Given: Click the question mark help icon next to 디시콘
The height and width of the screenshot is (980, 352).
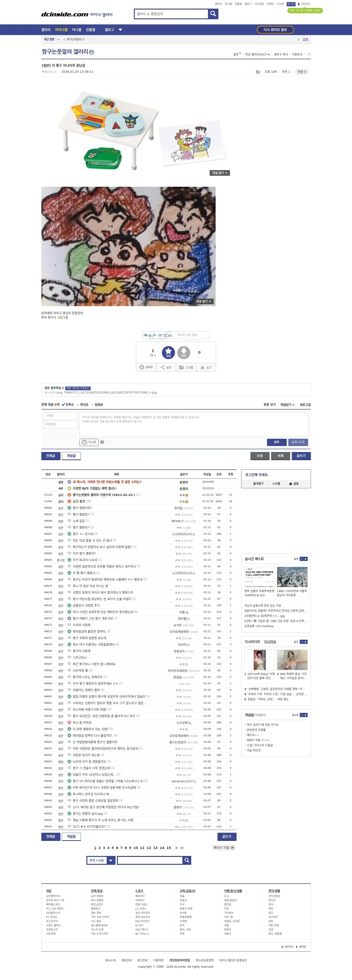Looking at the screenshot, I should tap(102, 442).
